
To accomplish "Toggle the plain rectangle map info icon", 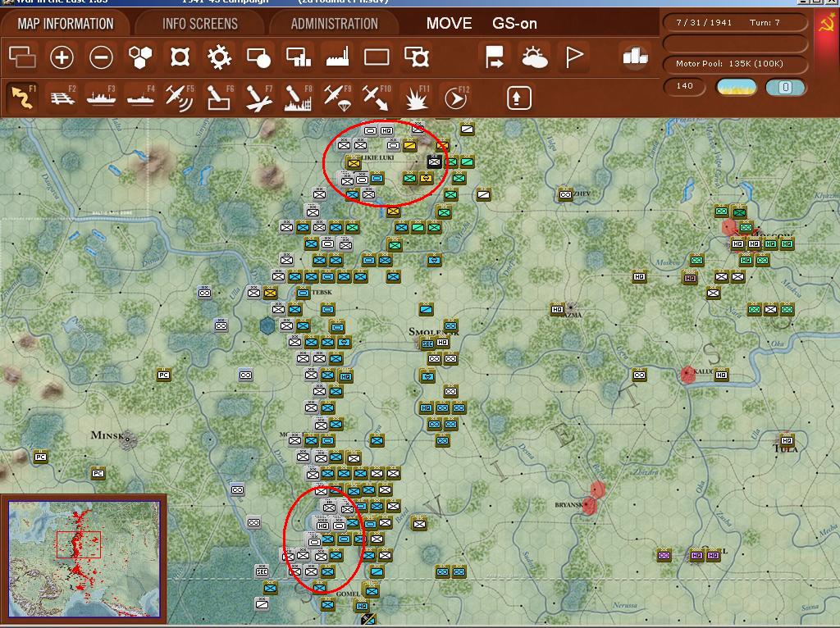I will point(377,57).
